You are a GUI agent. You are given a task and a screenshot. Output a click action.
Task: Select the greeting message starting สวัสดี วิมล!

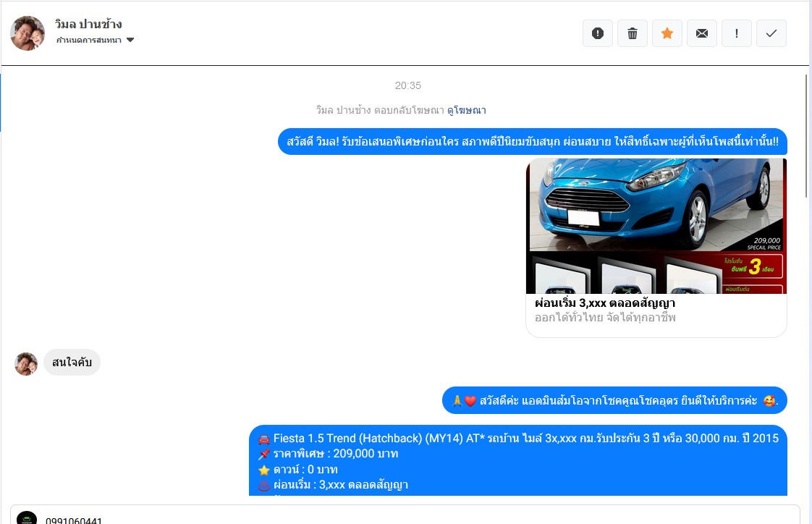click(x=533, y=141)
